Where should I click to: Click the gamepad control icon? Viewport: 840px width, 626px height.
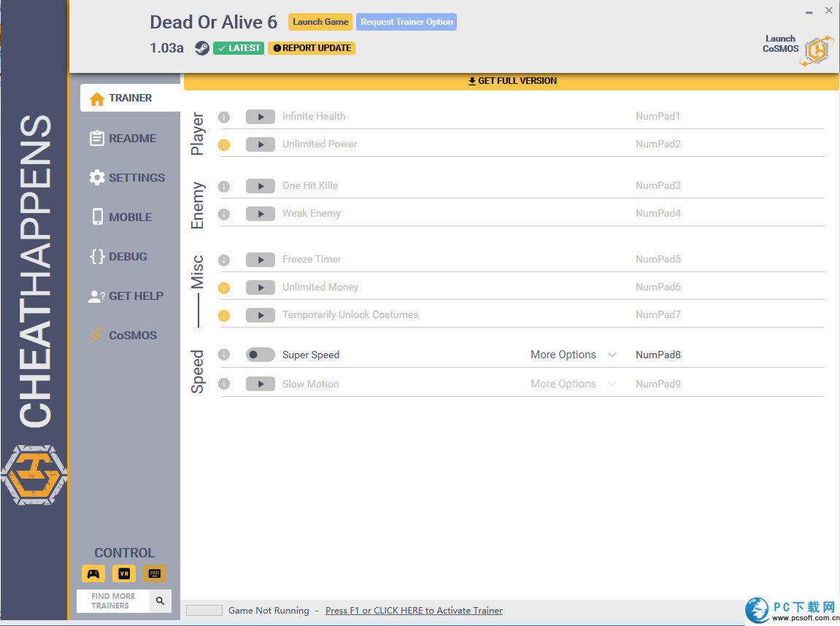[93, 573]
